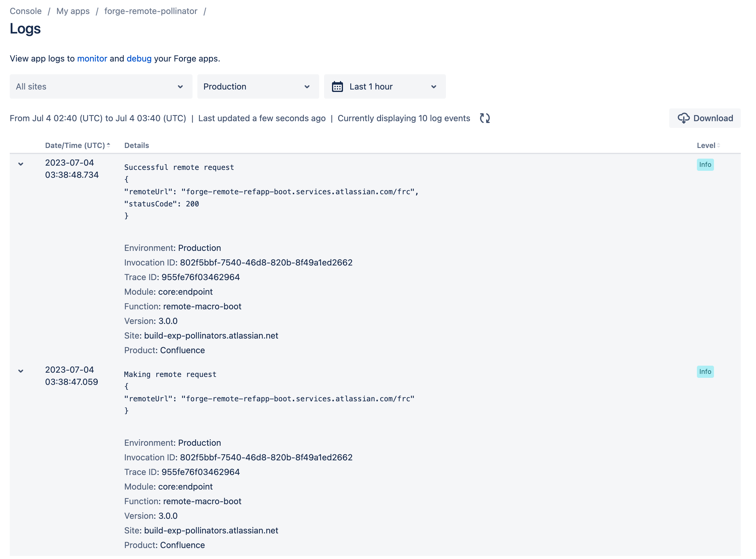Click the debug link
Viewport: 756px width, 559px height.
(139, 58)
